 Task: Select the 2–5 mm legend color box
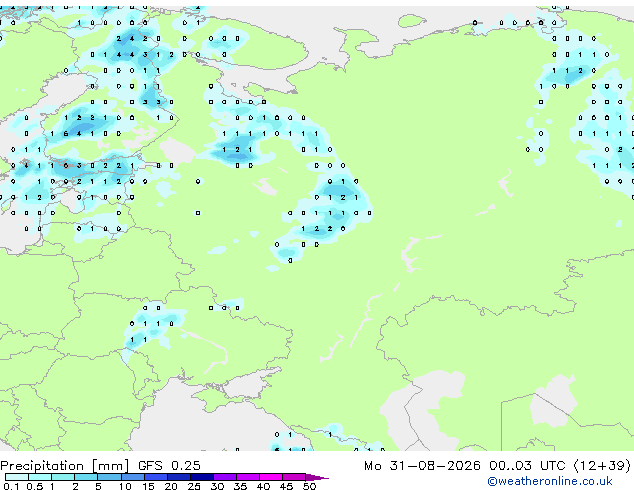pyautogui.click(x=86, y=477)
